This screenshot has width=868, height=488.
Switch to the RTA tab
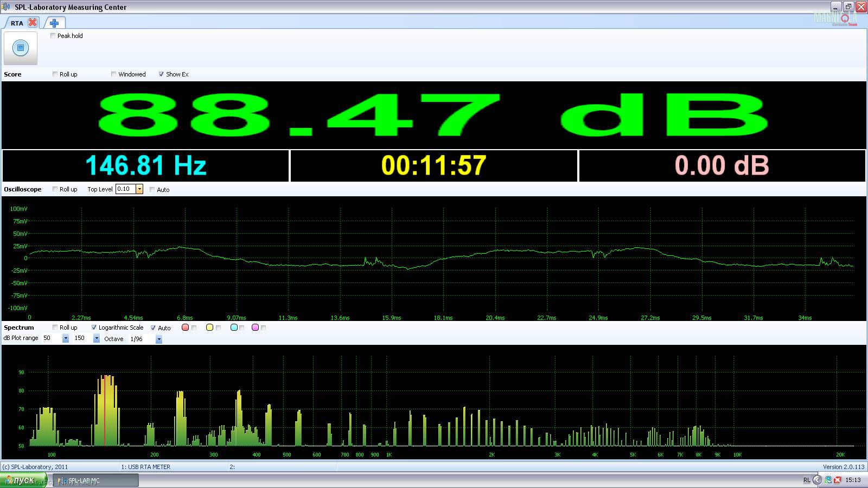pos(17,23)
